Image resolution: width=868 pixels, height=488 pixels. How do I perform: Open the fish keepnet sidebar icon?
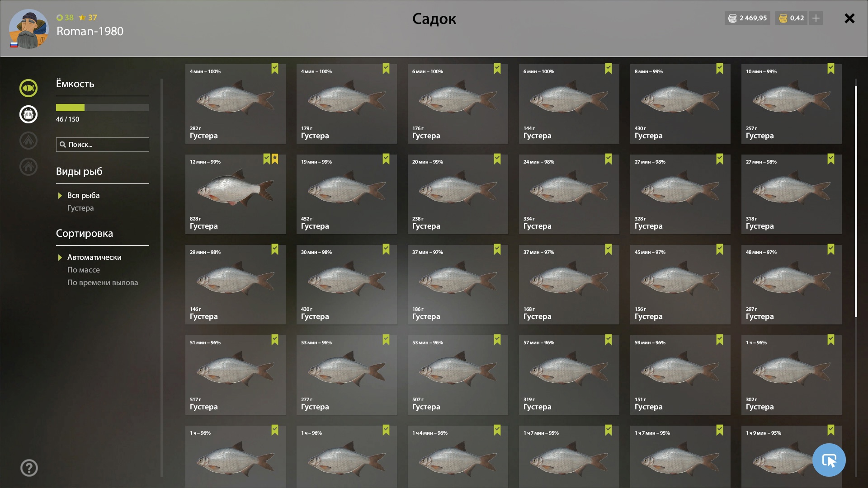pyautogui.click(x=28, y=88)
